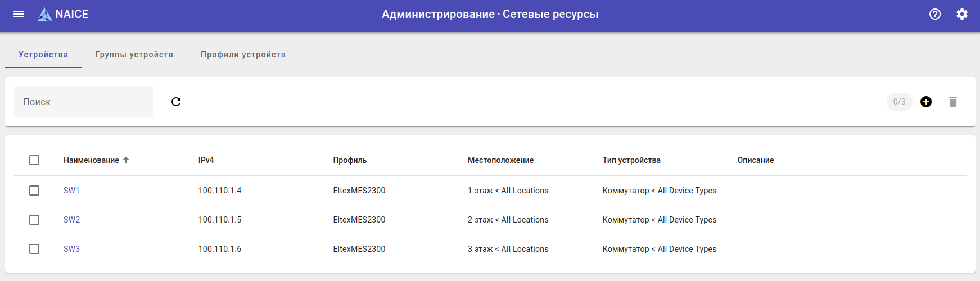980x281 pixels.
Task: Select the checkbox for SW1
Action: pyautogui.click(x=34, y=191)
